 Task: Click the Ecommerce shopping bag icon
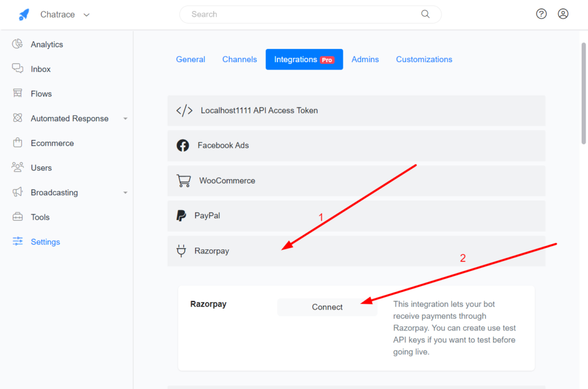click(17, 142)
